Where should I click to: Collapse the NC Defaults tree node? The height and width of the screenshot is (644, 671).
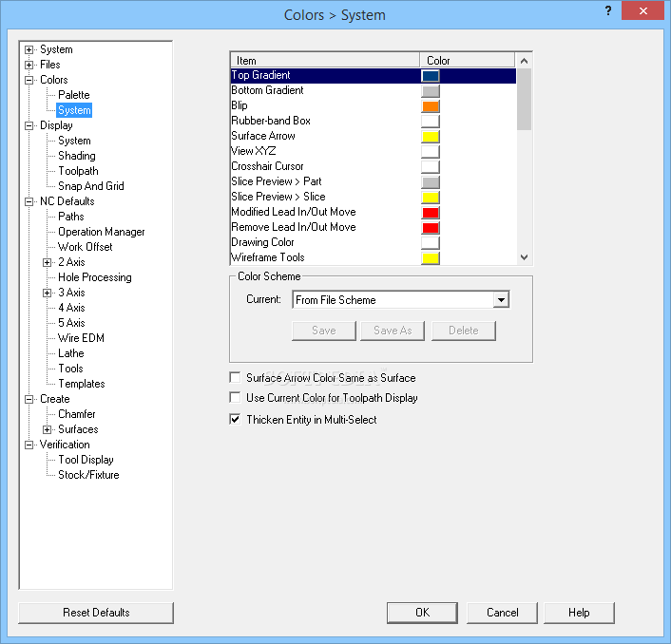[29, 201]
